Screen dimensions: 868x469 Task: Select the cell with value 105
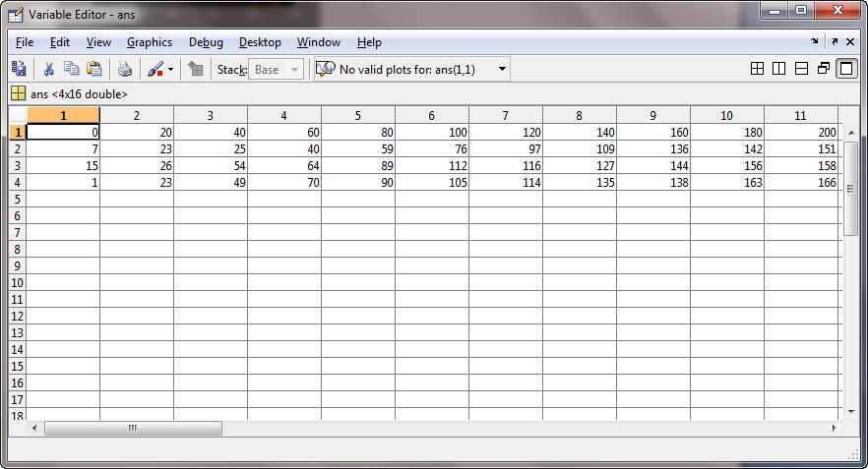(x=432, y=182)
